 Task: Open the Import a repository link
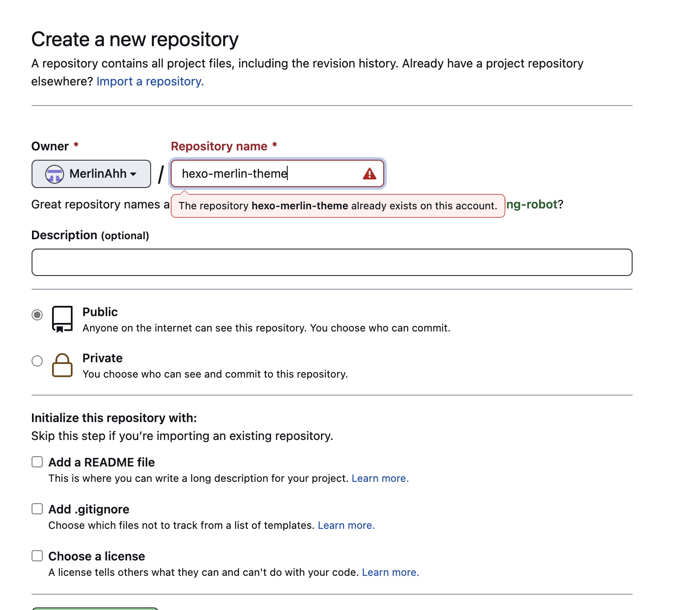coord(150,81)
